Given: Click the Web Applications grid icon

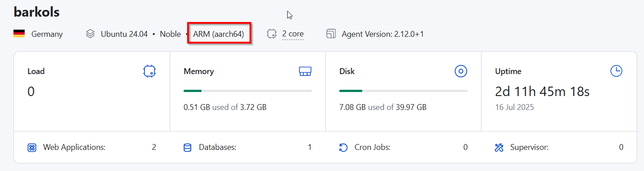Looking at the screenshot, I should 32,147.
